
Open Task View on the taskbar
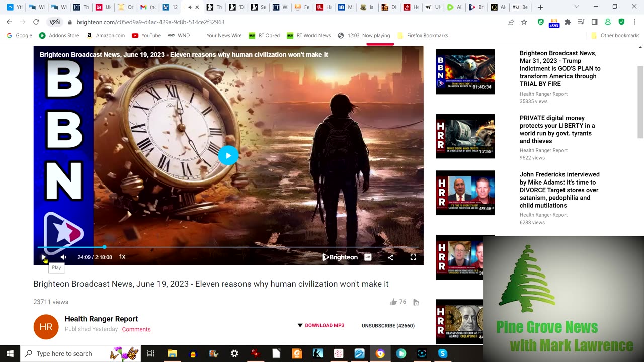[x=150, y=353]
